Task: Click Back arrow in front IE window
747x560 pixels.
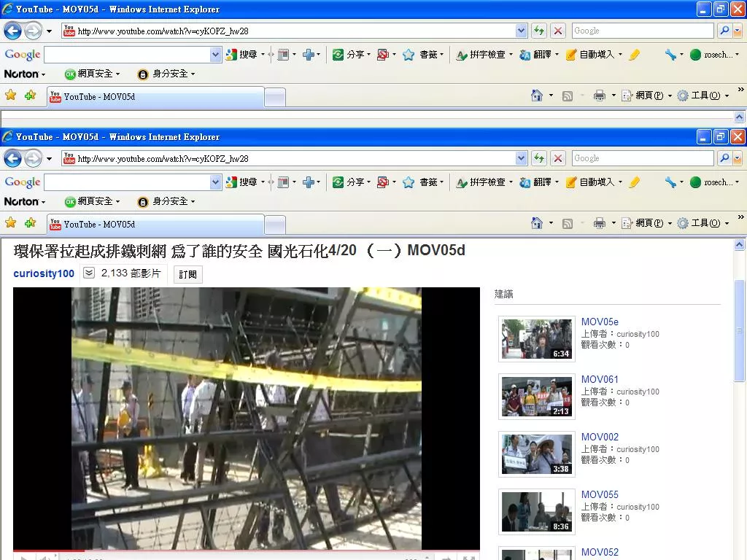Action: coord(13,158)
